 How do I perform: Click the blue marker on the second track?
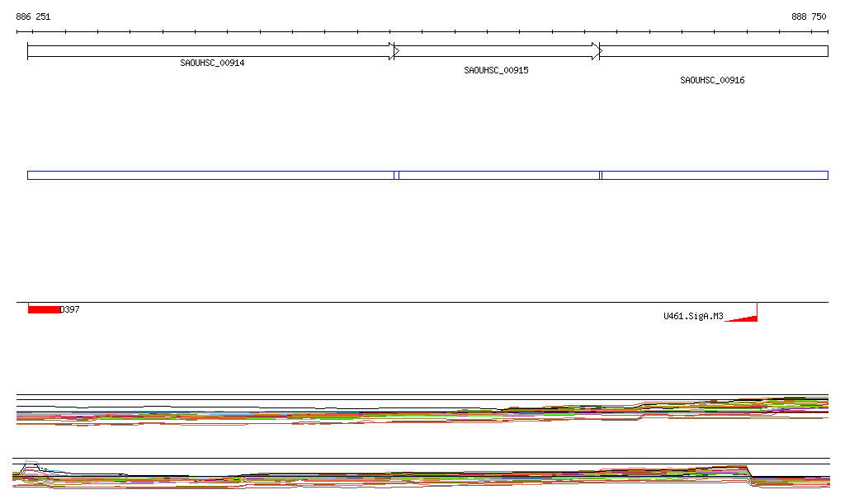pyautogui.click(x=600, y=175)
